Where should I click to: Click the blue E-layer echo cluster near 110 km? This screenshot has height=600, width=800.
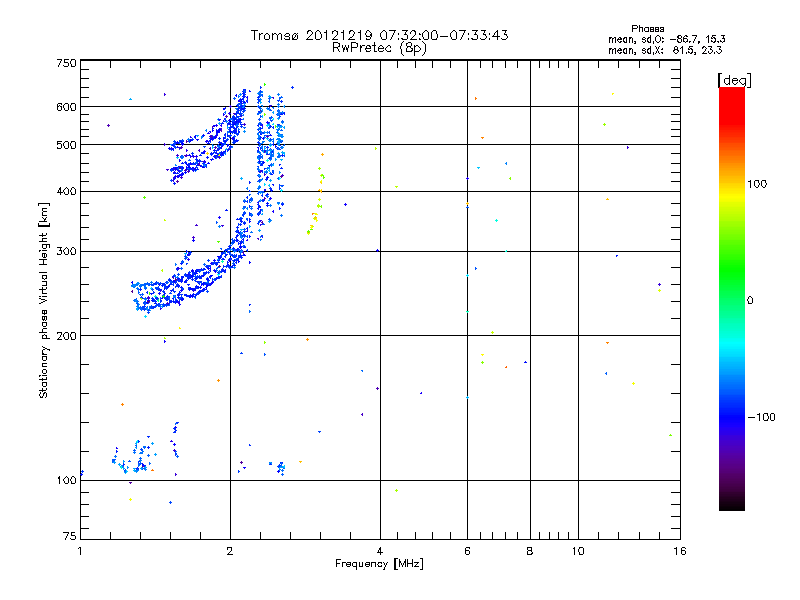(x=134, y=456)
